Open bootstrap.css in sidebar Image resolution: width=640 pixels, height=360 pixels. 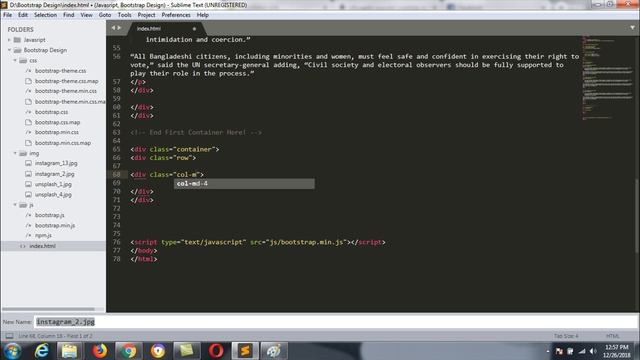(51, 112)
